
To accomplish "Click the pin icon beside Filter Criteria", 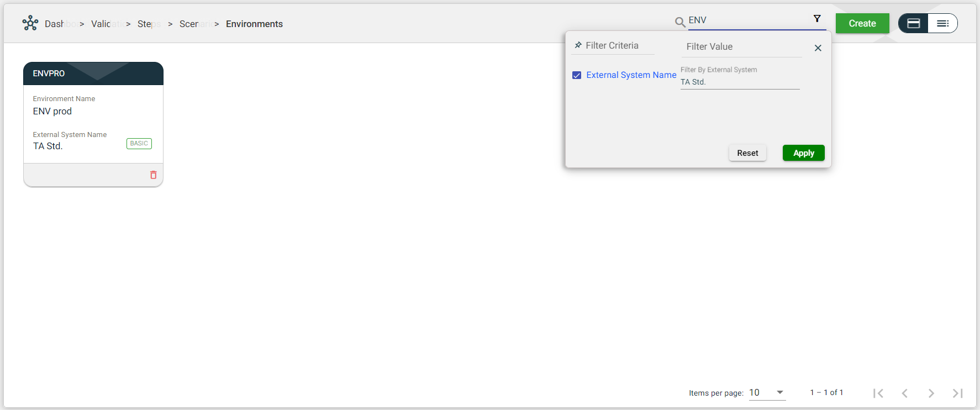I will [x=578, y=45].
